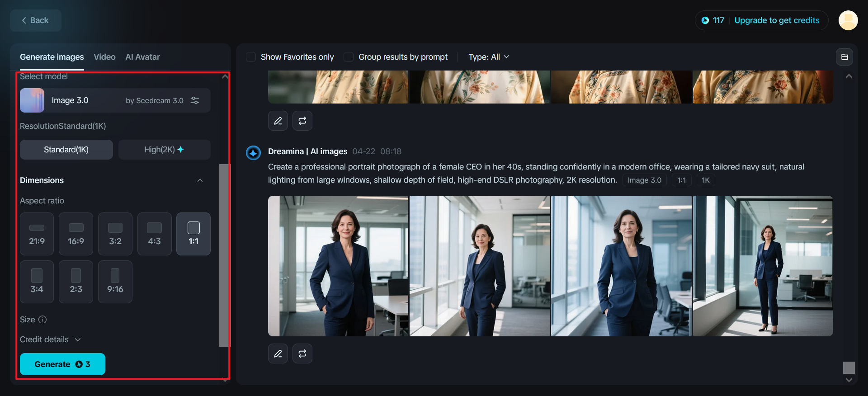Click results pane scroll-down chevron

click(849, 380)
